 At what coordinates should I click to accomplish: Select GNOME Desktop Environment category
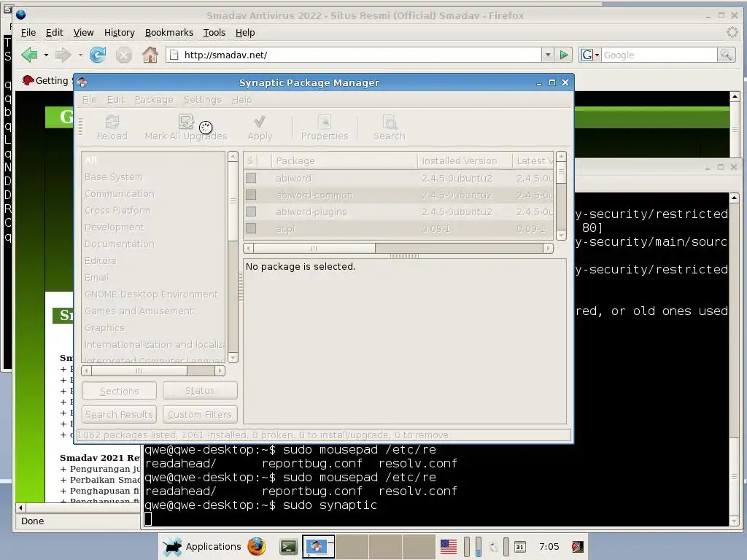pos(151,294)
